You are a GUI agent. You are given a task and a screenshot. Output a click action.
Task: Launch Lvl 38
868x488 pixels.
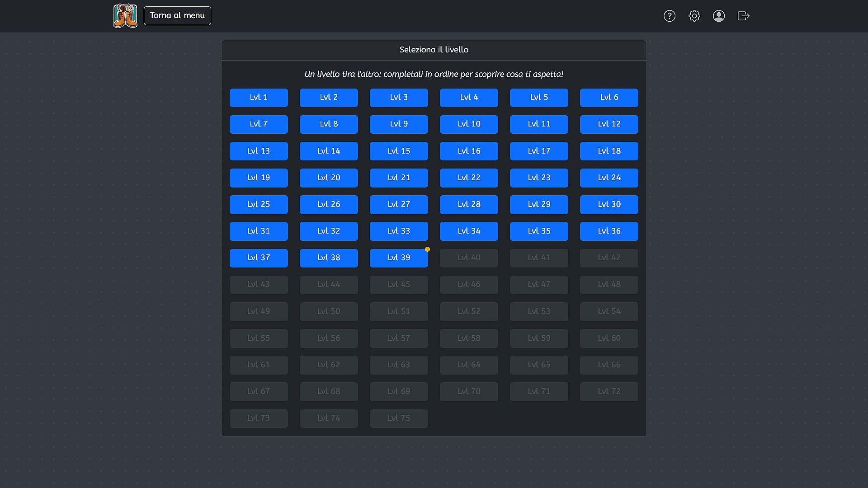(x=329, y=258)
